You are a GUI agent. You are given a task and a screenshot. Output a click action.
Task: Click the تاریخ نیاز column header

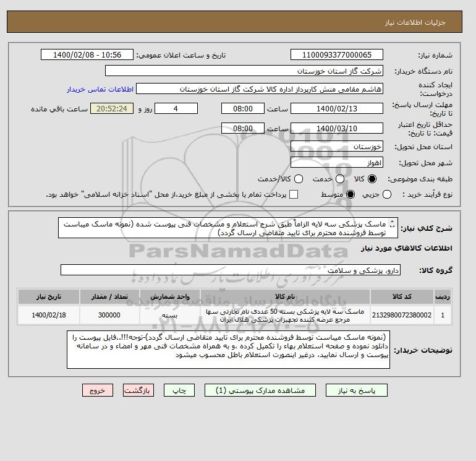coord(49,296)
